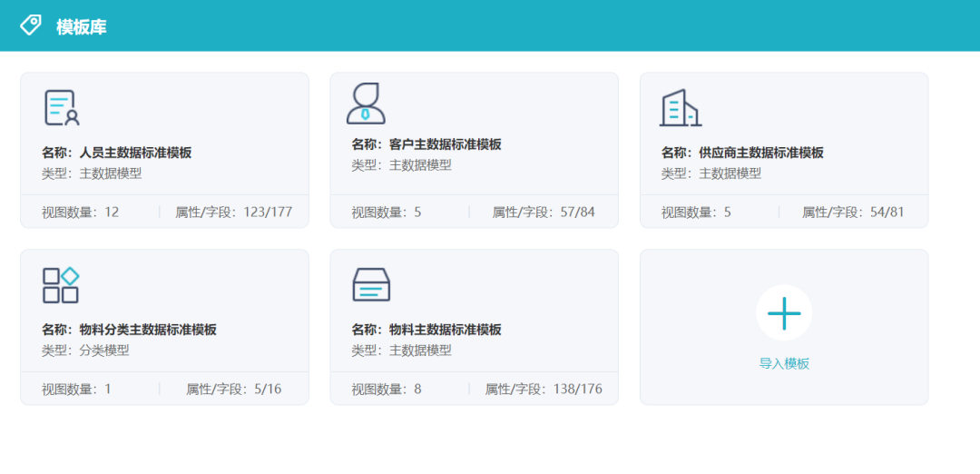Screen dimensions: 980x474
Task: Open the 名称:物料主数据标准模板 title
Action: [x=426, y=330]
